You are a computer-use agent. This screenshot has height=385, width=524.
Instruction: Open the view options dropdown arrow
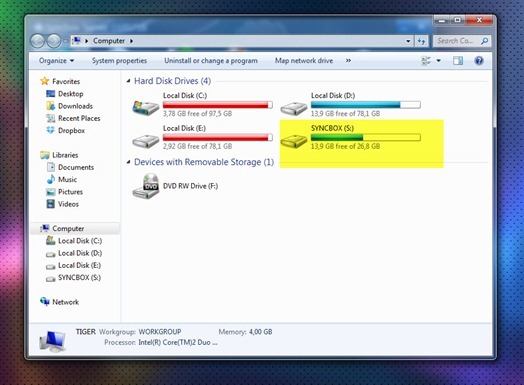[x=438, y=61]
